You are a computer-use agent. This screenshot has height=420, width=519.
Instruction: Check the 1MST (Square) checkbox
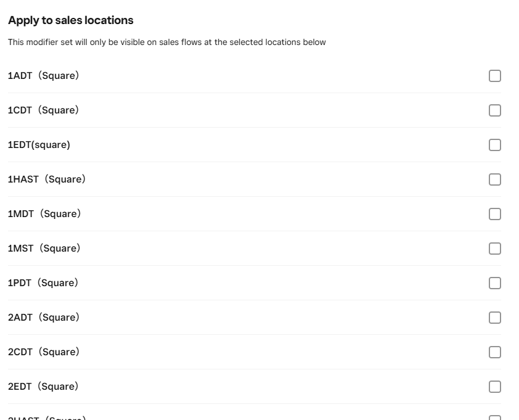pyautogui.click(x=494, y=249)
